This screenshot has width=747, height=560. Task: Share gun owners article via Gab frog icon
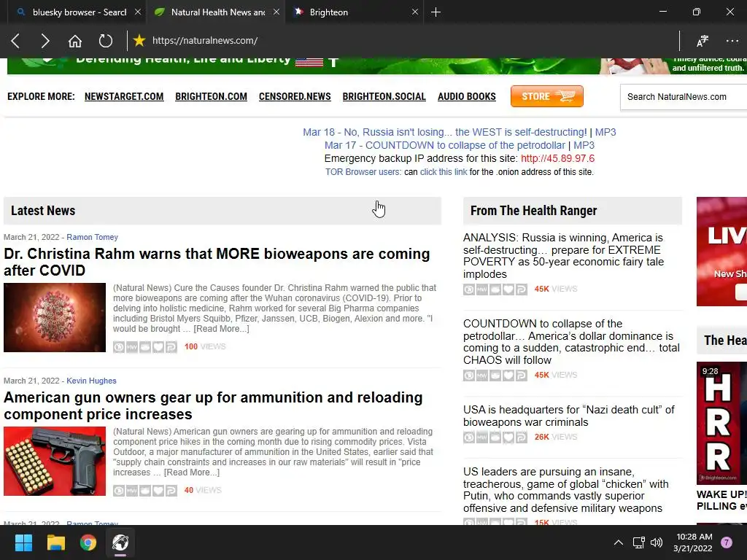[145, 491]
